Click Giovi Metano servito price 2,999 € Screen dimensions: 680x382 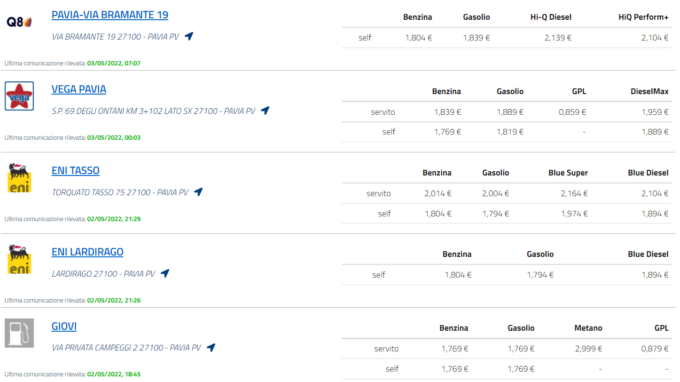pyautogui.click(x=588, y=349)
